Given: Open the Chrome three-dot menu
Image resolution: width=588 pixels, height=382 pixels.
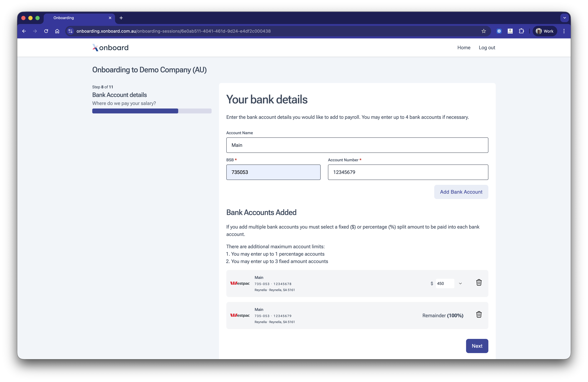Looking at the screenshot, I should pos(564,31).
